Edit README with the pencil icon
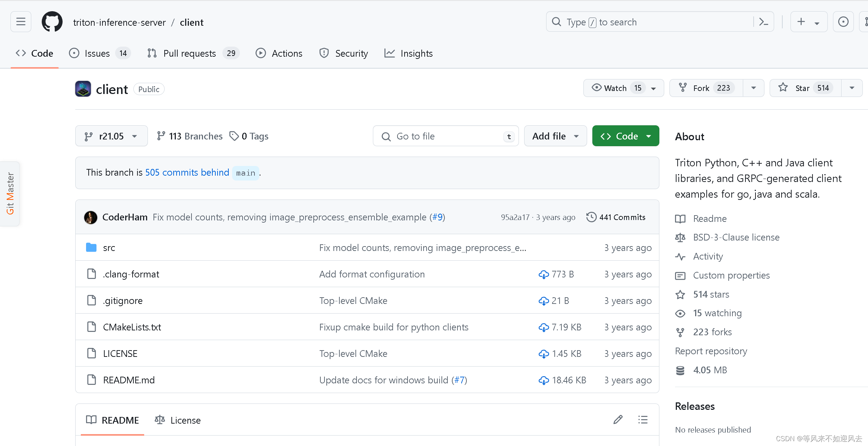868x446 pixels. (x=618, y=420)
